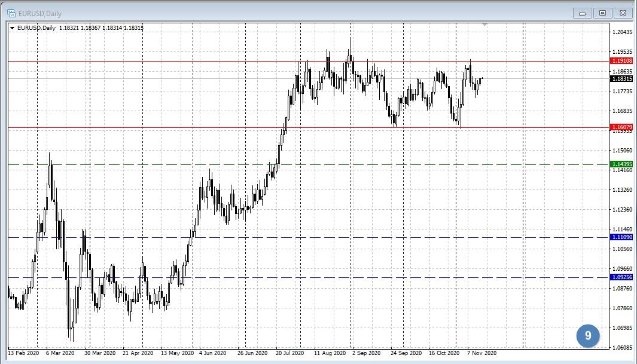This screenshot has width=637, height=364.
Task: Click the 1.09660 value on price scale
Action: tap(623, 268)
